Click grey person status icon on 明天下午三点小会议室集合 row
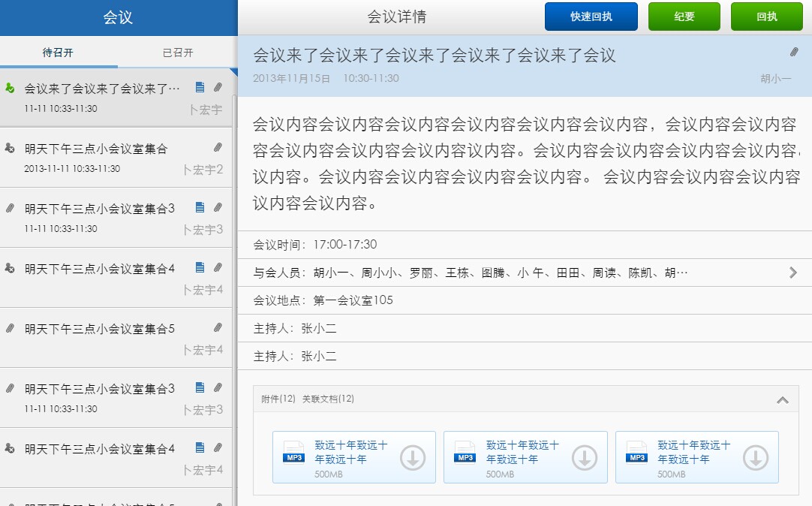This screenshot has width=812, height=506. (x=10, y=148)
